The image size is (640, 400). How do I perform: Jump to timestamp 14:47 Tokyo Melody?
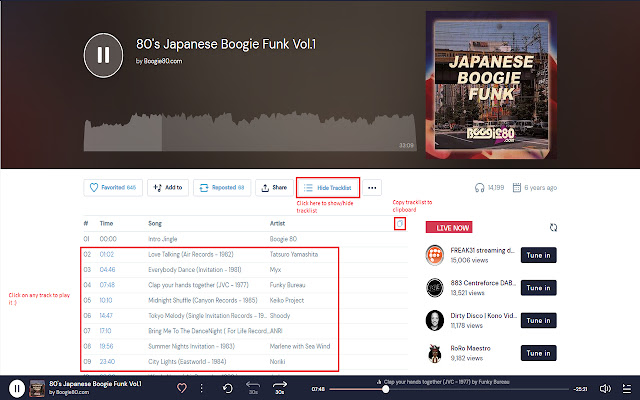click(106, 316)
